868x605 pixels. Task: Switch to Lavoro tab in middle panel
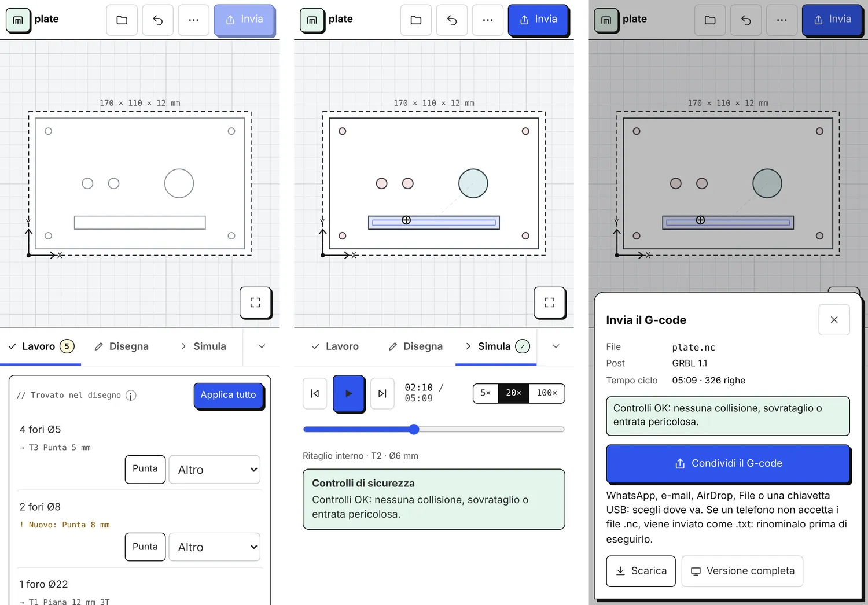(335, 346)
